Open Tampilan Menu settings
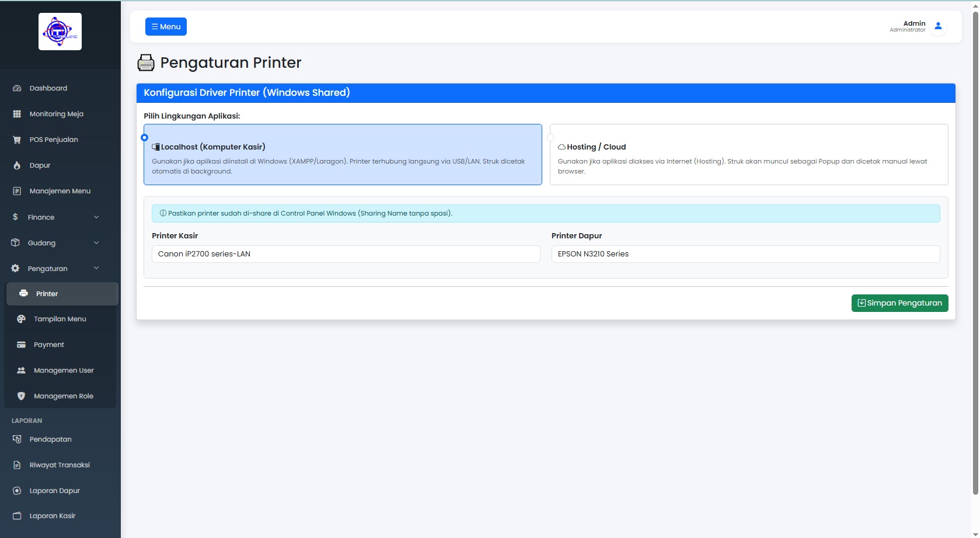The width and height of the screenshot is (980, 538). click(x=60, y=319)
